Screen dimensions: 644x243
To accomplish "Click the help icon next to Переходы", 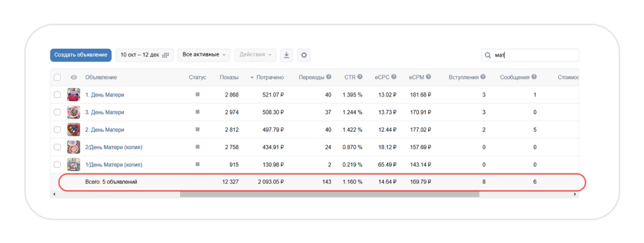I will pyautogui.click(x=329, y=77).
